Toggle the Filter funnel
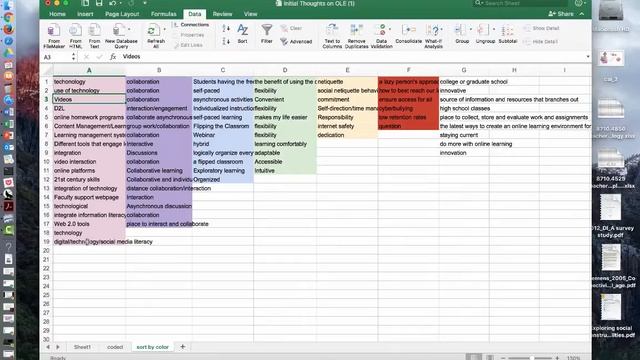This screenshot has height=360, width=640. pos(267,34)
